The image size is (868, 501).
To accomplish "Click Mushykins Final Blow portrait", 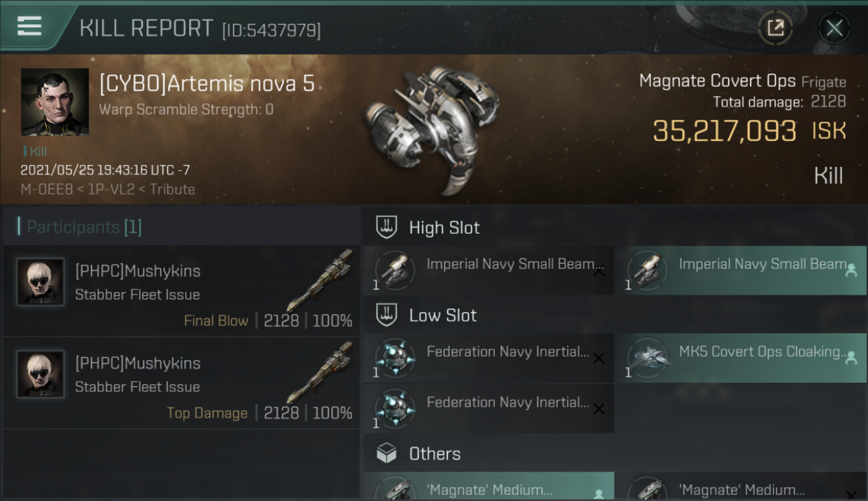I will 41,282.
